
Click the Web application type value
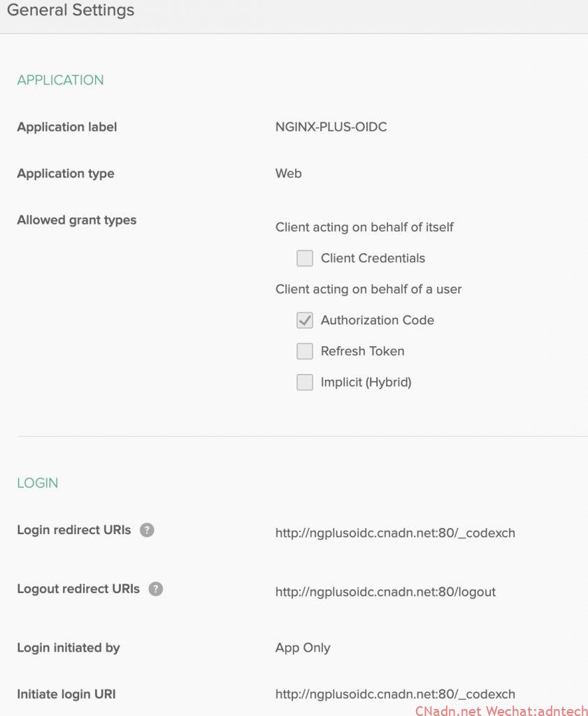click(x=288, y=173)
